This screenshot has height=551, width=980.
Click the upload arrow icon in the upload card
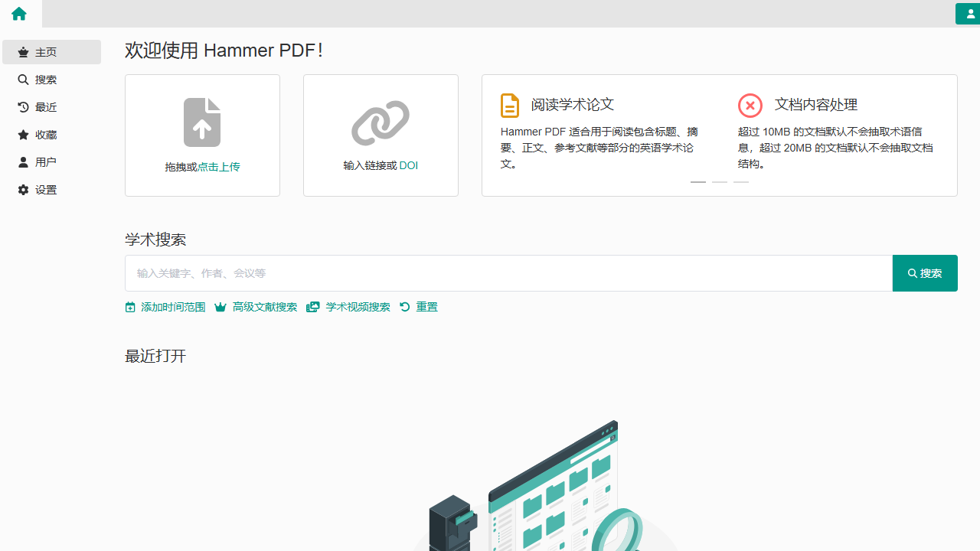point(201,122)
